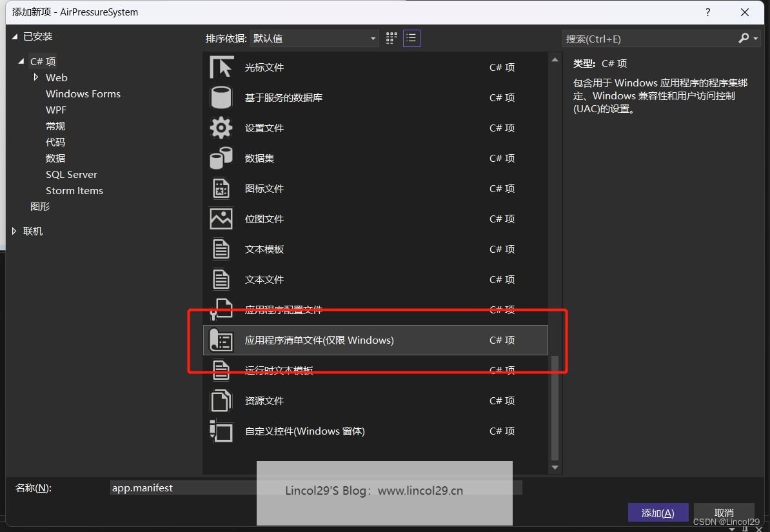Select the text template (文本模板) icon
Screen dimensions: 770x532
click(x=221, y=250)
